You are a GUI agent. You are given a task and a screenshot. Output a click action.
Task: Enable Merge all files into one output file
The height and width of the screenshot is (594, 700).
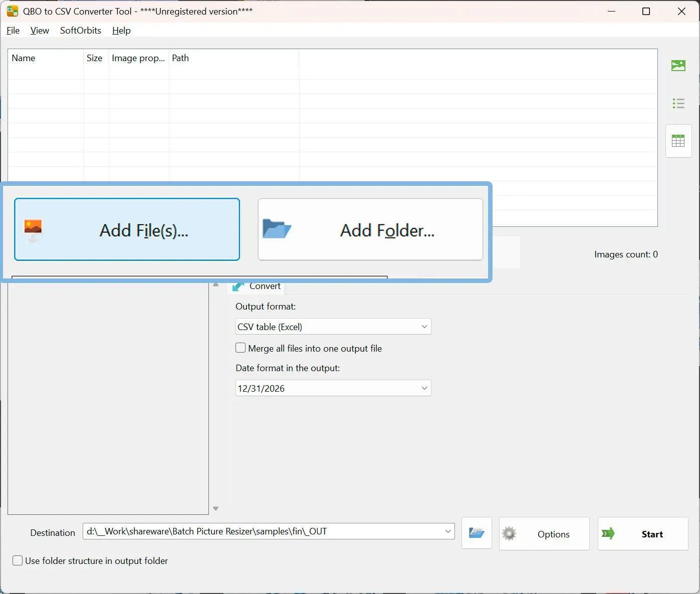click(x=241, y=348)
